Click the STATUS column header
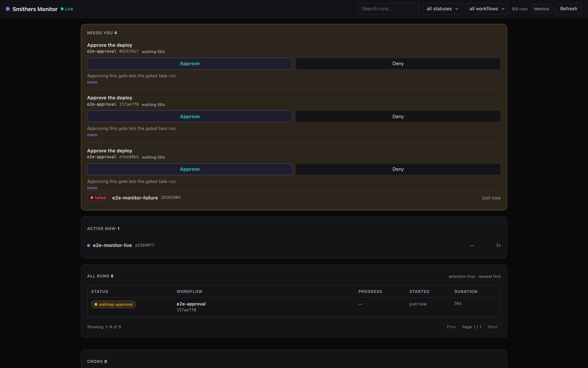 (100, 292)
